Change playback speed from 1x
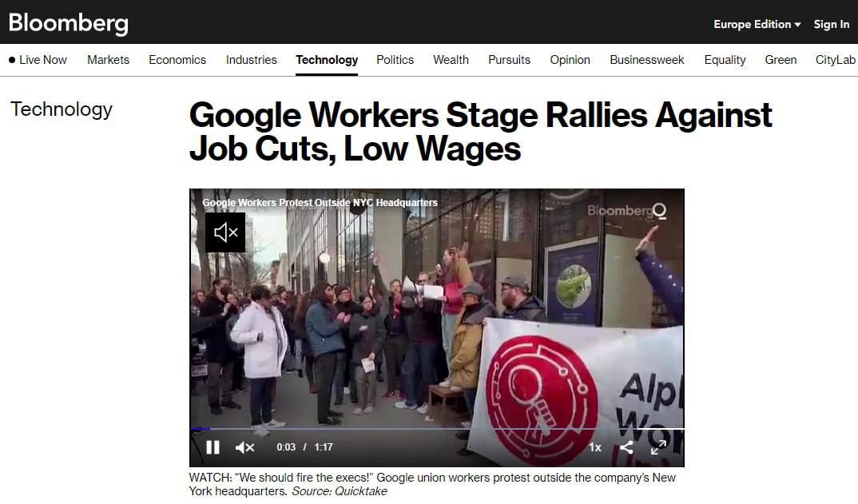 595,447
